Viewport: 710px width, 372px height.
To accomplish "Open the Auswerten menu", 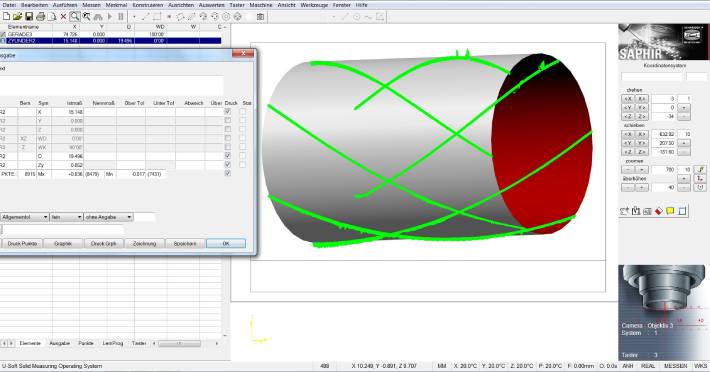I will tap(211, 5).
